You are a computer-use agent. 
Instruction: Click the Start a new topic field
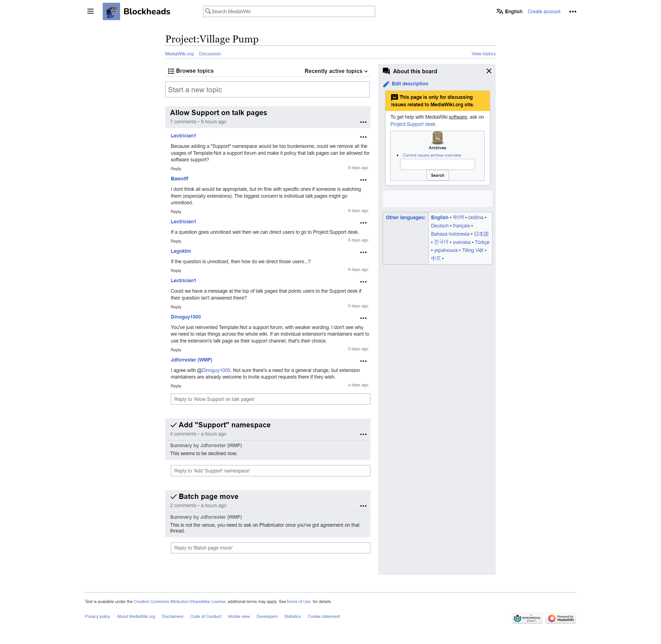(x=267, y=90)
